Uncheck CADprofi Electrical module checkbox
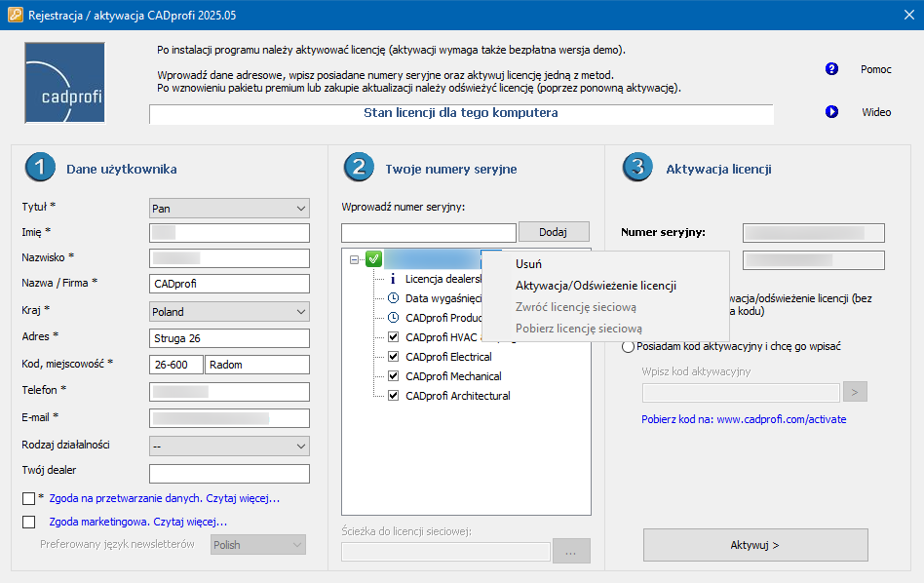Screen dimensions: 924x583 (x=393, y=357)
